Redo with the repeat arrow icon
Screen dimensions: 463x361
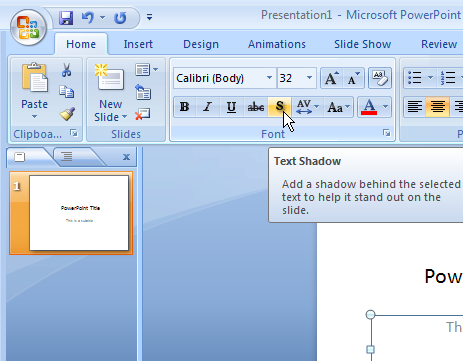[x=120, y=18]
